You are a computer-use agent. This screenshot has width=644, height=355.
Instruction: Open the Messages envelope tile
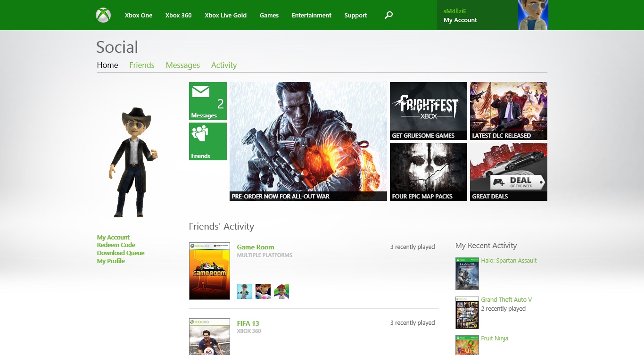tap(208, 101)
